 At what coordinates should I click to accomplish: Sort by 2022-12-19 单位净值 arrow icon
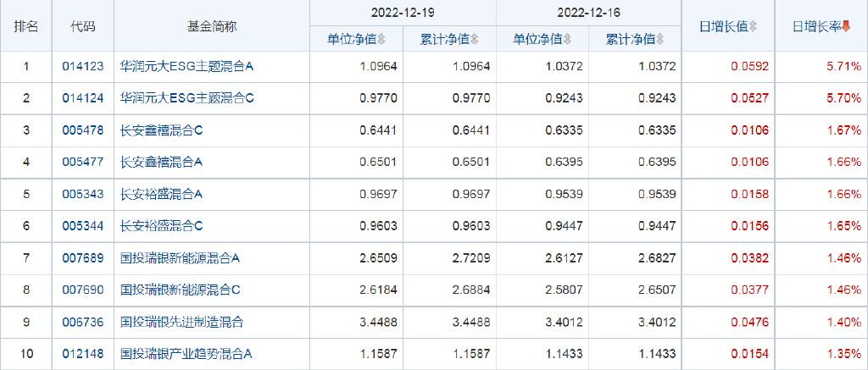tap(381, 39)
